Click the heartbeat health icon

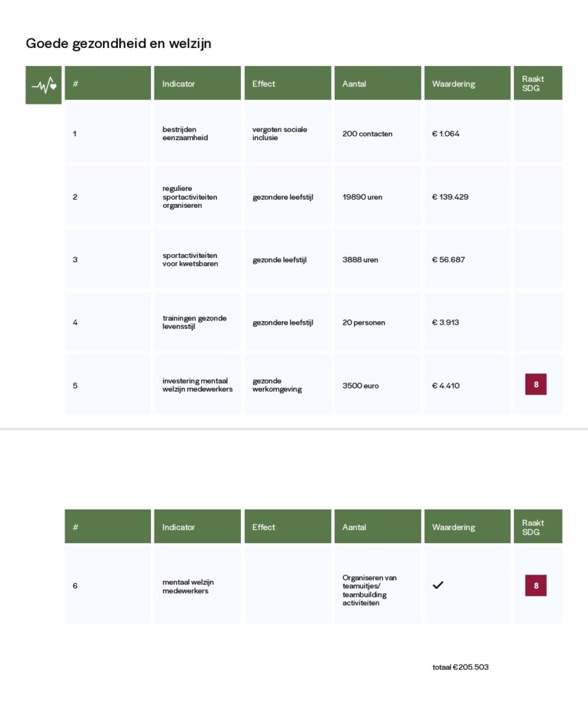(43, 85)
